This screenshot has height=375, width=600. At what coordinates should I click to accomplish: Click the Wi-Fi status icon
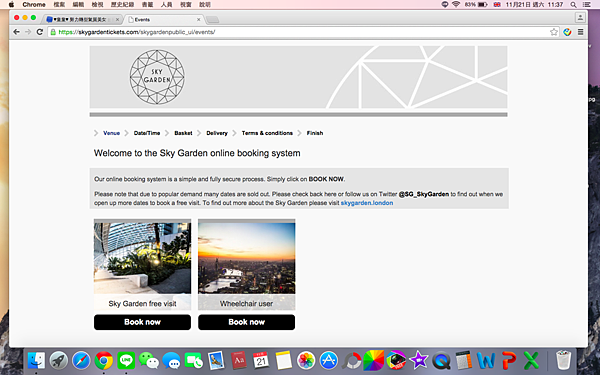(456, 5)
